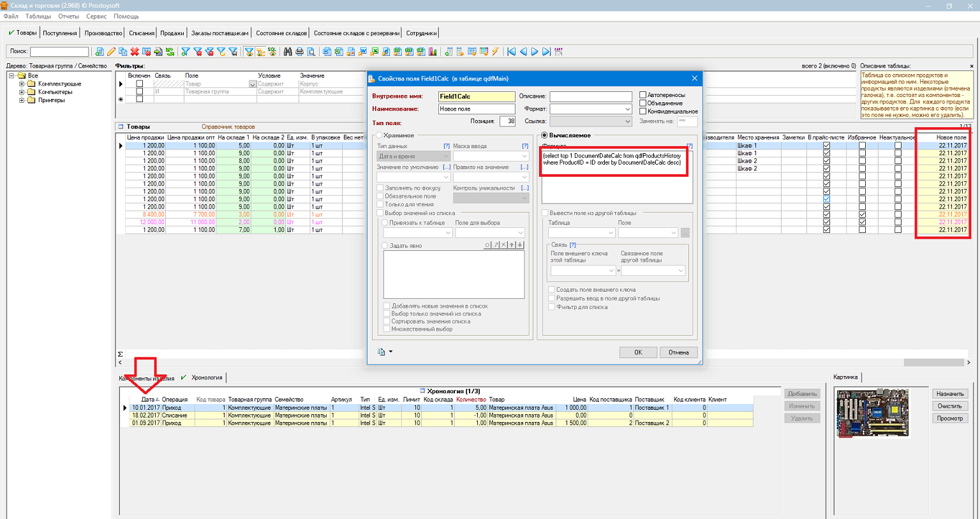The width and height of the screenshot is (980, 519).
Task: Click the binoculars find icon in toolbar
Action: [x=288, y=52]
